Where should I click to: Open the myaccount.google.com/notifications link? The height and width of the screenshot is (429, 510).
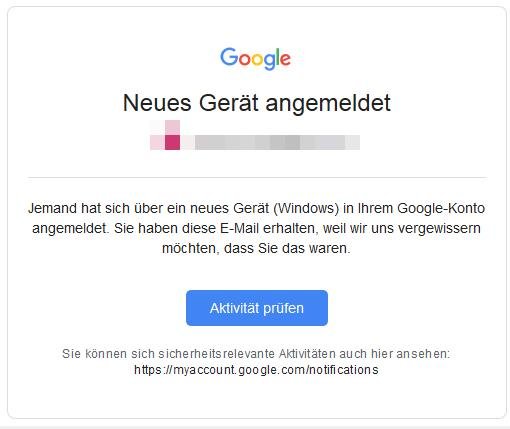[x=256, y=370]
